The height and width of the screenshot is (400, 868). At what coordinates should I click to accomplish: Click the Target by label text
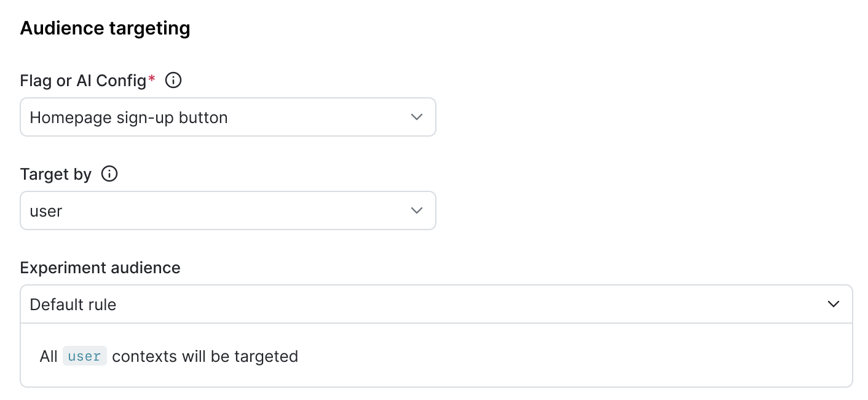click(55, 174)
